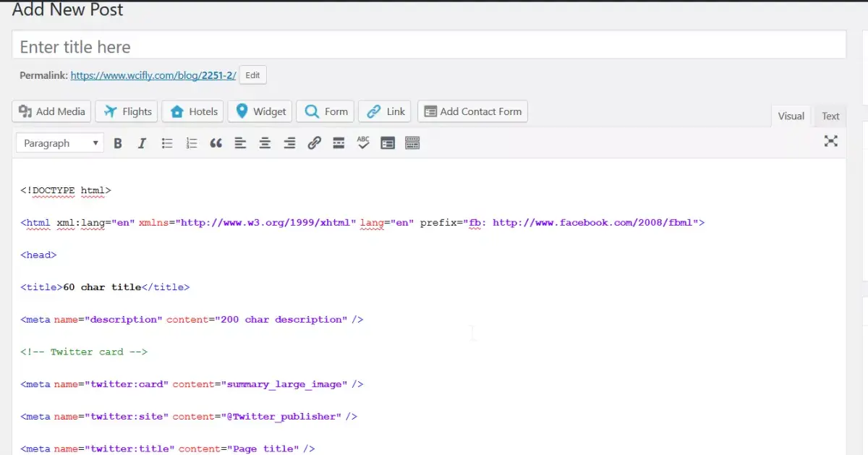
Task: Open the wcifly.com permalink
Action: (x=153, y=75)
